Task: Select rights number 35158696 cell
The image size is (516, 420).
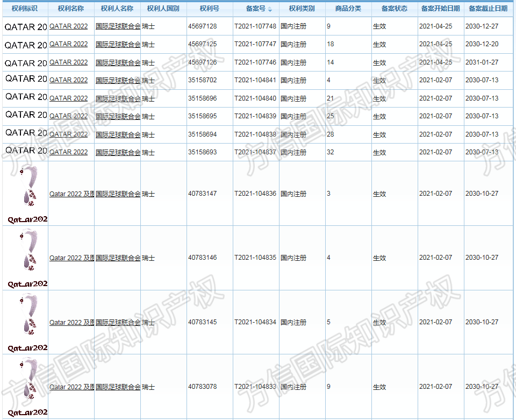Action: tap(203, 98)
